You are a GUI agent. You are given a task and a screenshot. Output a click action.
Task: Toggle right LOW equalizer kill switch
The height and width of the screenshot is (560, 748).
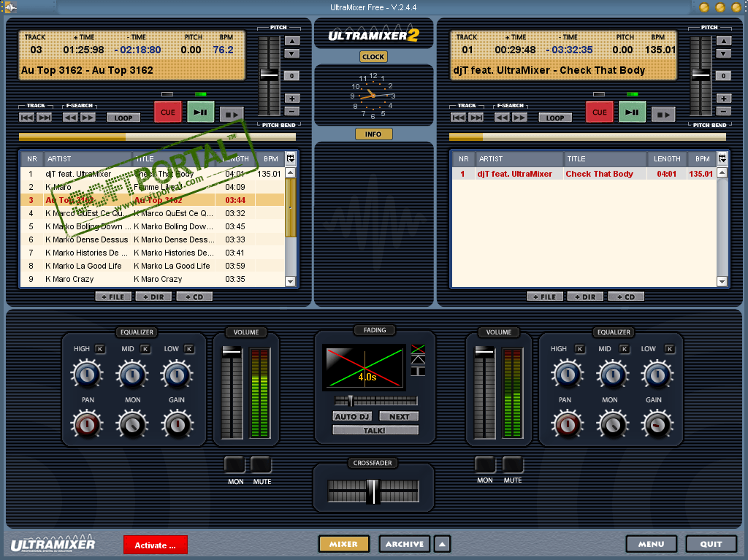[x=670, y=349]
